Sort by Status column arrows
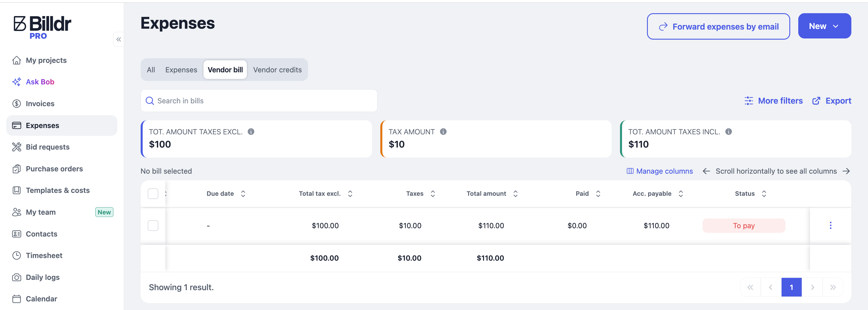This screenshot has height=310, width=868. (x=764, y=194)
